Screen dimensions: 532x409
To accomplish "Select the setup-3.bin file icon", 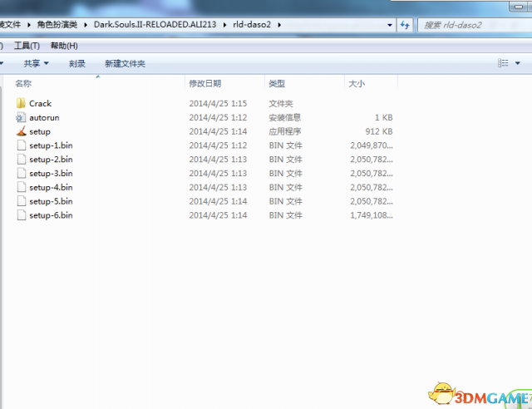I will click(22, 173).
